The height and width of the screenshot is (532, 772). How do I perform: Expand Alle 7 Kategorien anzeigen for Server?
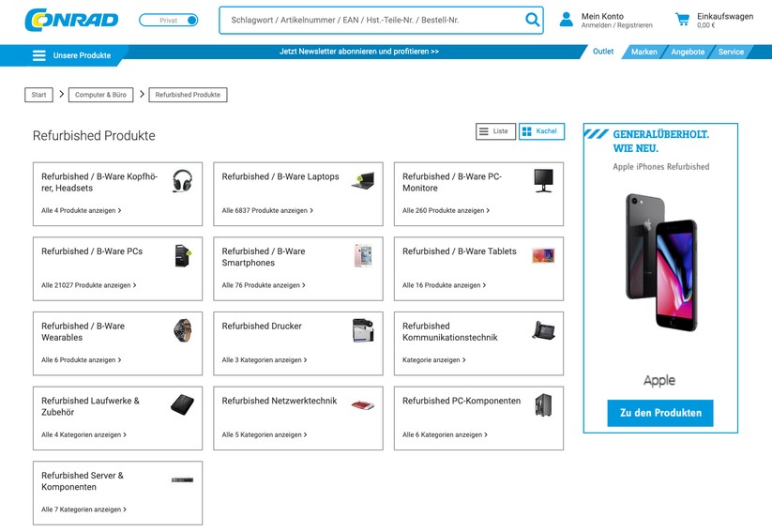(83, 509)
